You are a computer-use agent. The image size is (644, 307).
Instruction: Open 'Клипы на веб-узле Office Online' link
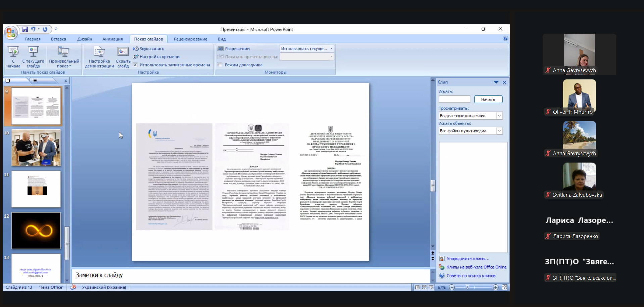476,267
